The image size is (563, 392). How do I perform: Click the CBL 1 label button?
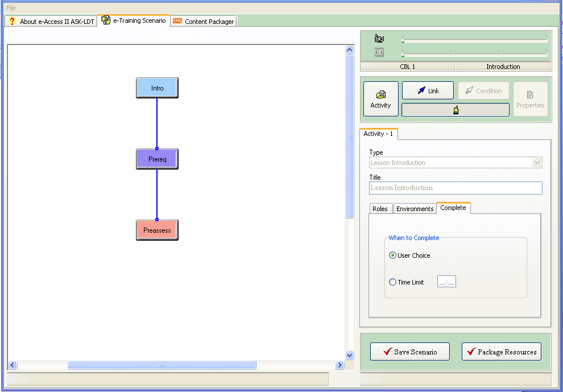tap(407, 67)
